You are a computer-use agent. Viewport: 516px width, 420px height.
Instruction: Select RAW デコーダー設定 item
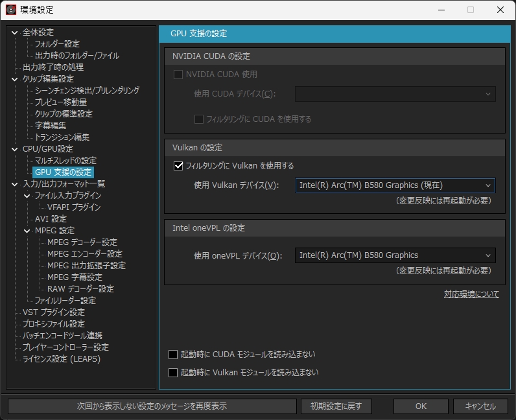(80, 289)
